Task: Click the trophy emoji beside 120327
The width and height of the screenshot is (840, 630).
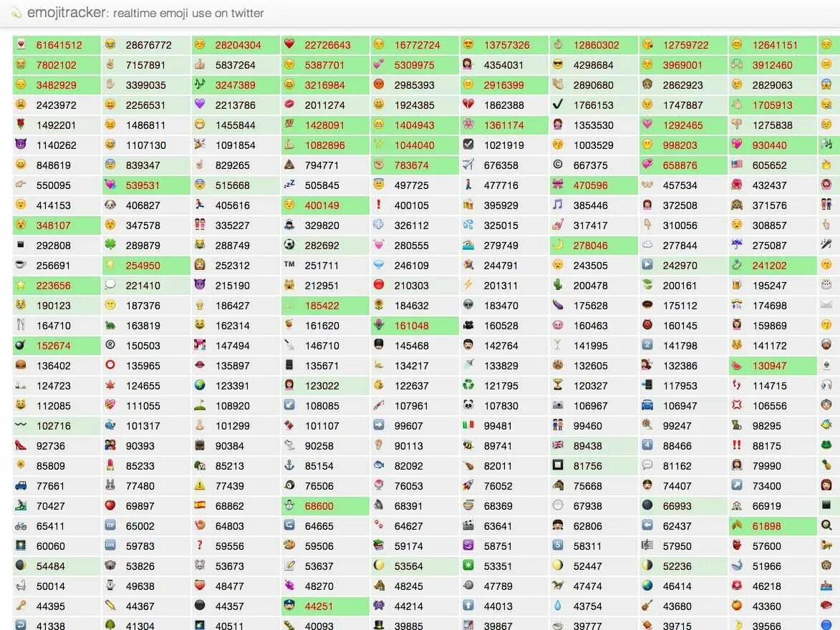Action: (558, 385)
